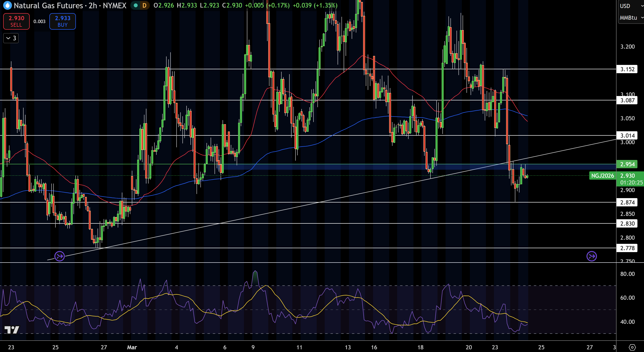Click the orange D delayed-data badge
Screen dimensions: 644x352
coord(144,5)
